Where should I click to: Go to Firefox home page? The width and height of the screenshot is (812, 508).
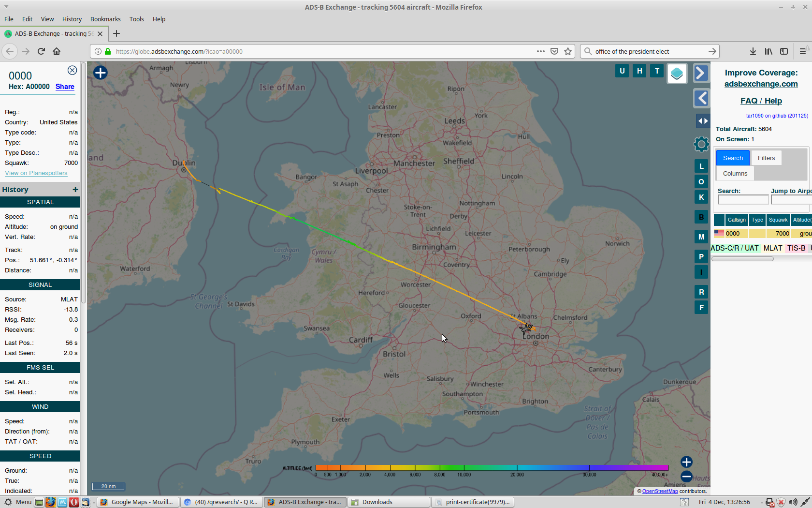[x=57, y=51]
